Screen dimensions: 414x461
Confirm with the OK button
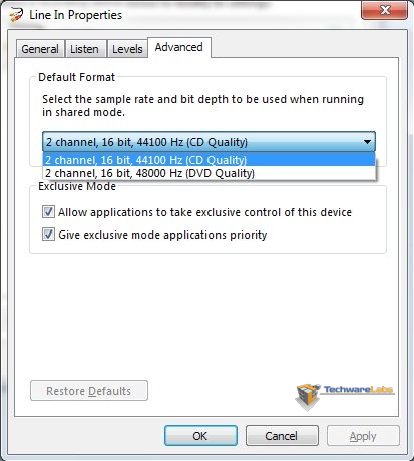[200, 436]
